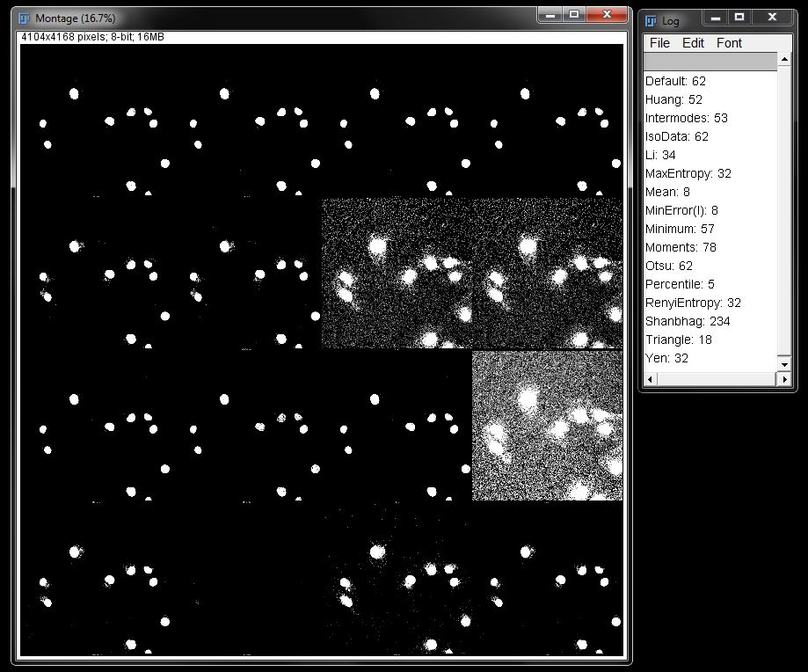Select the 'Otsu: 62' log line
This screenshot has height=672, width=808.
pos(669,266)
